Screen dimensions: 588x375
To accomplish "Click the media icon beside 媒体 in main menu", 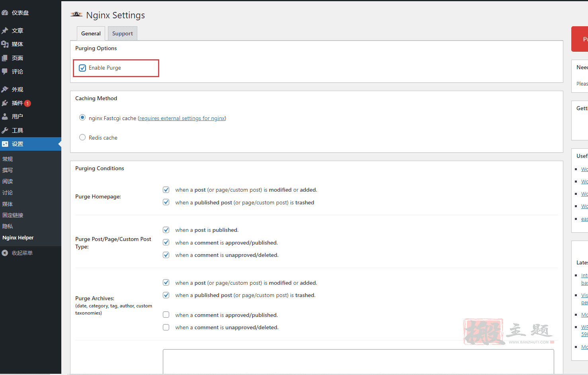I will (5, 44).
